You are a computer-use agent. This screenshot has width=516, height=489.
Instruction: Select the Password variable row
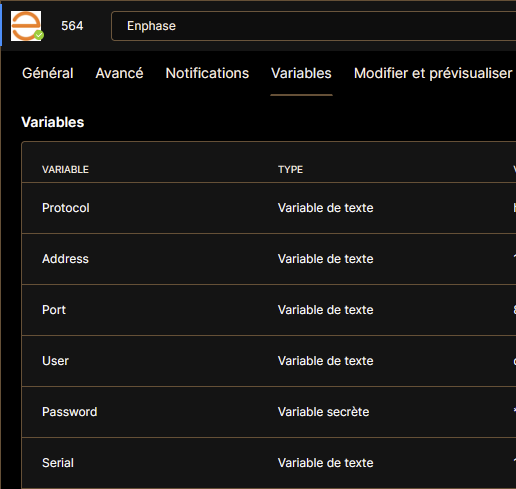pos(269,412)
